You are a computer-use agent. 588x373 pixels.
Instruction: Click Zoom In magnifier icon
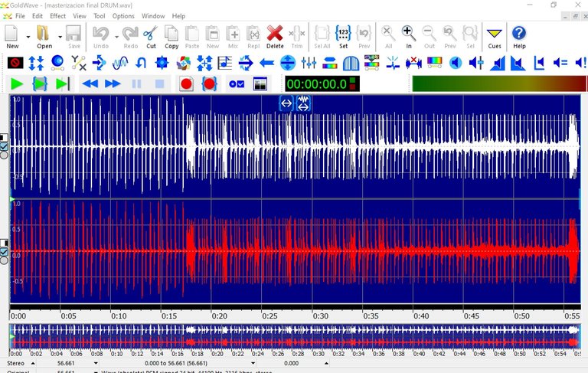pos(408,38)
